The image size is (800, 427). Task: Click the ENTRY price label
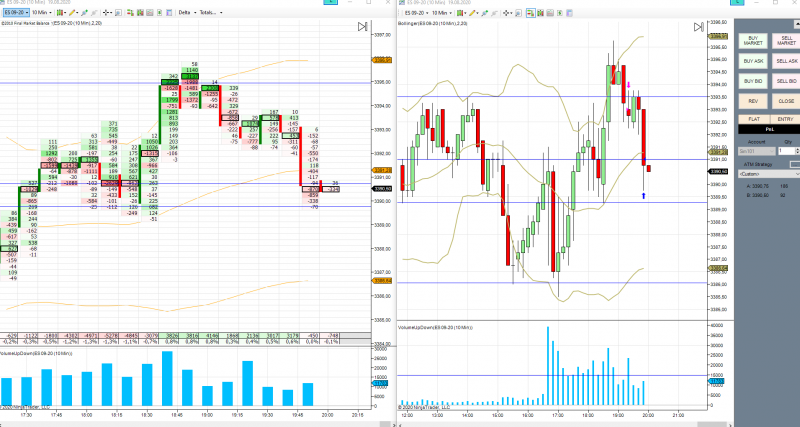coord(786,119)
